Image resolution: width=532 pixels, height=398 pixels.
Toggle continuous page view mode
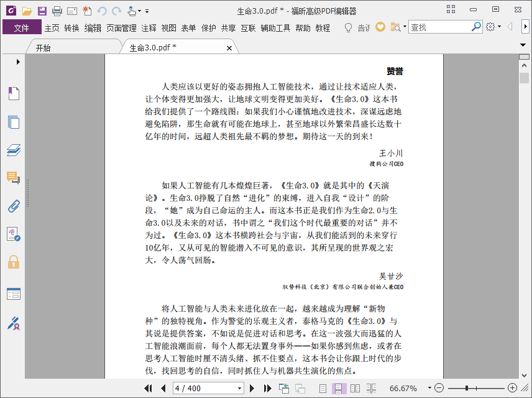click(x=339, y=388)
